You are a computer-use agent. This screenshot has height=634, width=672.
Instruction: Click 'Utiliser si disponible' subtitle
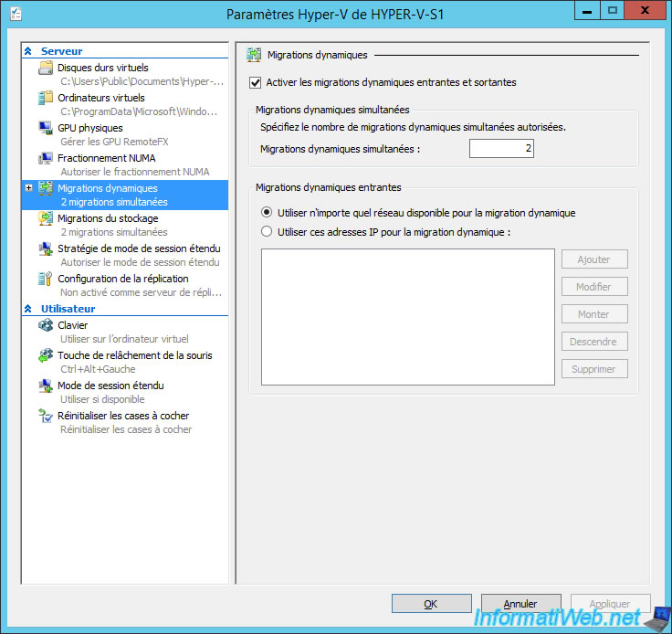coord(102,399)
